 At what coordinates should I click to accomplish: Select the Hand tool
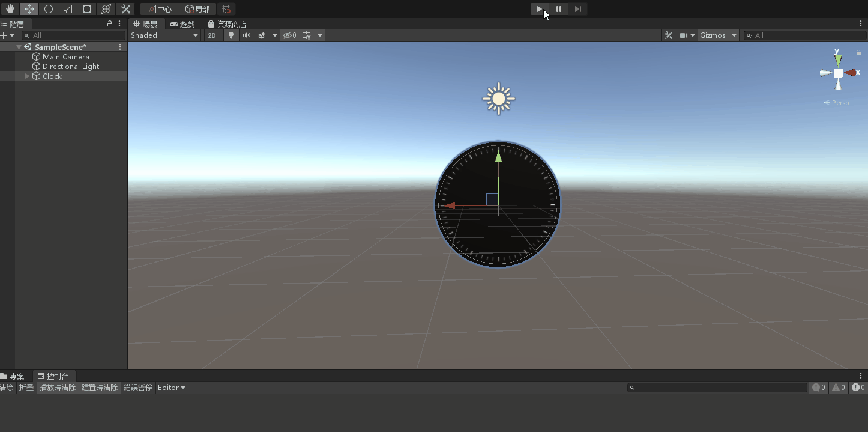pos(10,9)
